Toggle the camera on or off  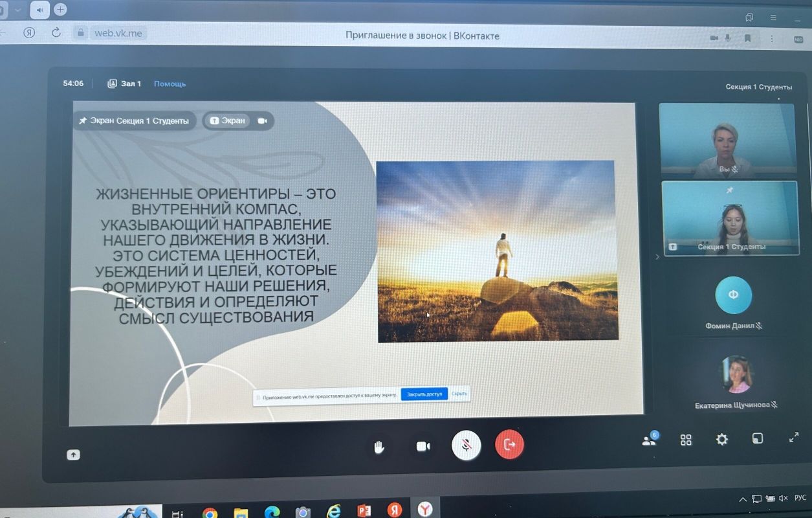423,447
